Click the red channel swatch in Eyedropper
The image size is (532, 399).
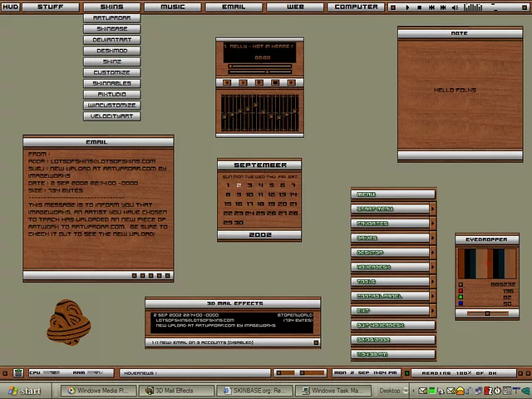pos(461,291)
